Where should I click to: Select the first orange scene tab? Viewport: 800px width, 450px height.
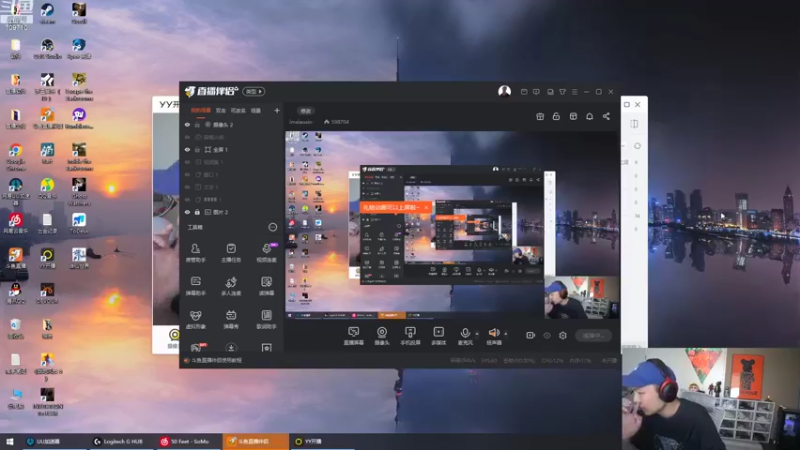pos(201,110)
